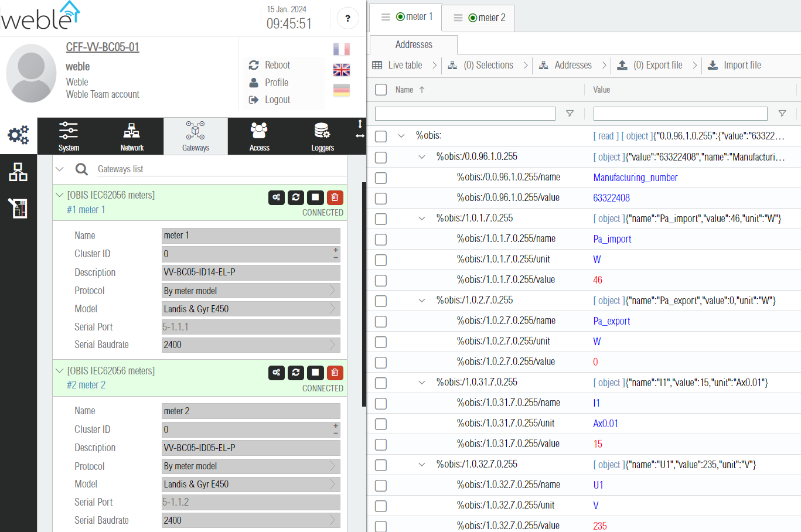Screen dimensions: 801x532
Task: Click the Import file button
Action: pos(735,65)
